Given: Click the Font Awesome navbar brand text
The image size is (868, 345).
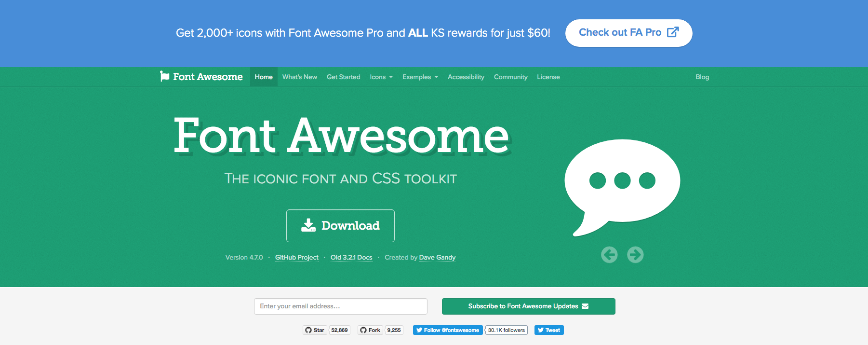Looking at the screenshot, I should pos(208,77).
